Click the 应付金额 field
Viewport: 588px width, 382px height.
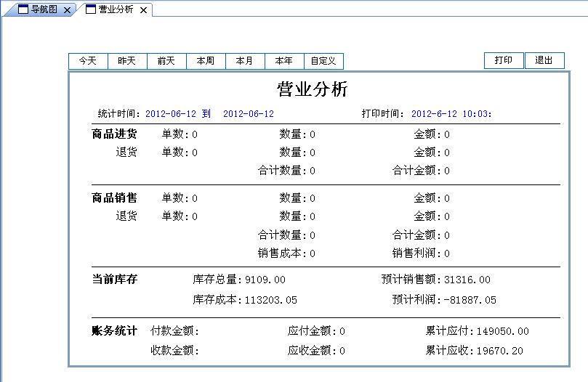(316, 331)
